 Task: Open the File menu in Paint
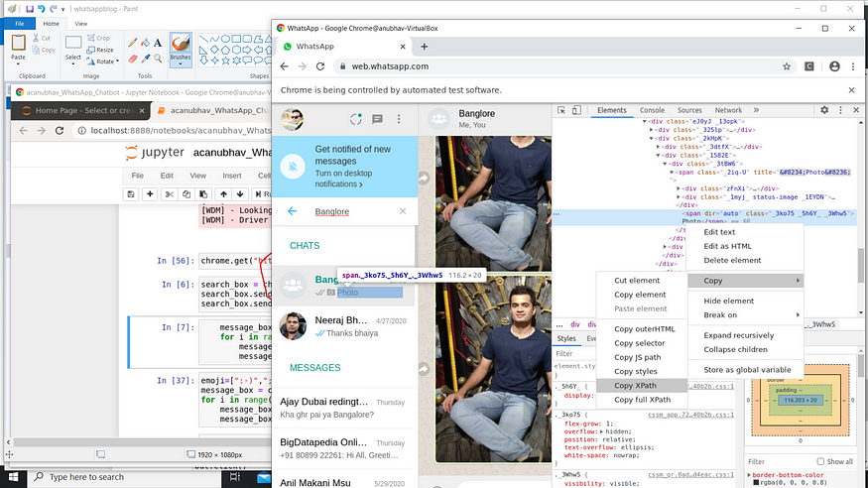(20, 23)
